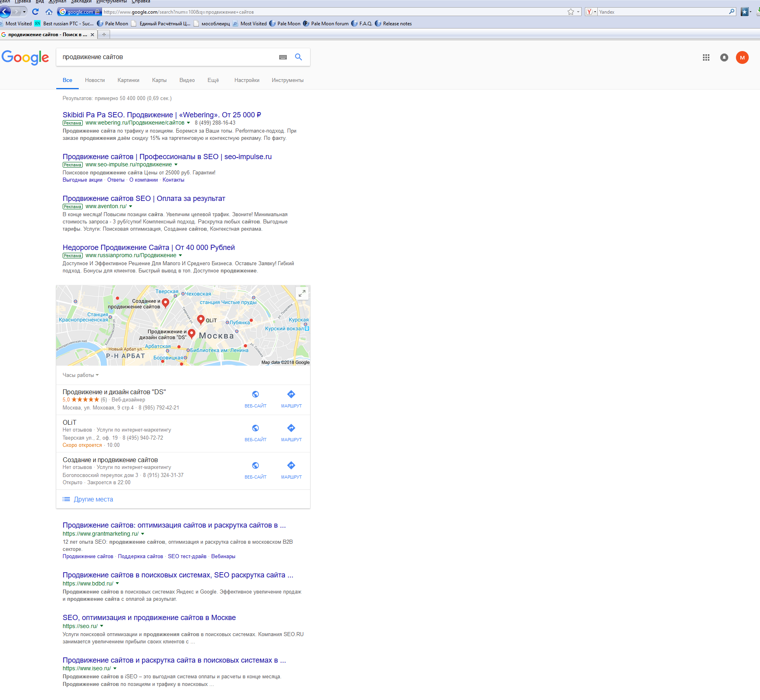Open the Закладки menu
The width and height of the screenshot is (760, 700).
point(81,2)
